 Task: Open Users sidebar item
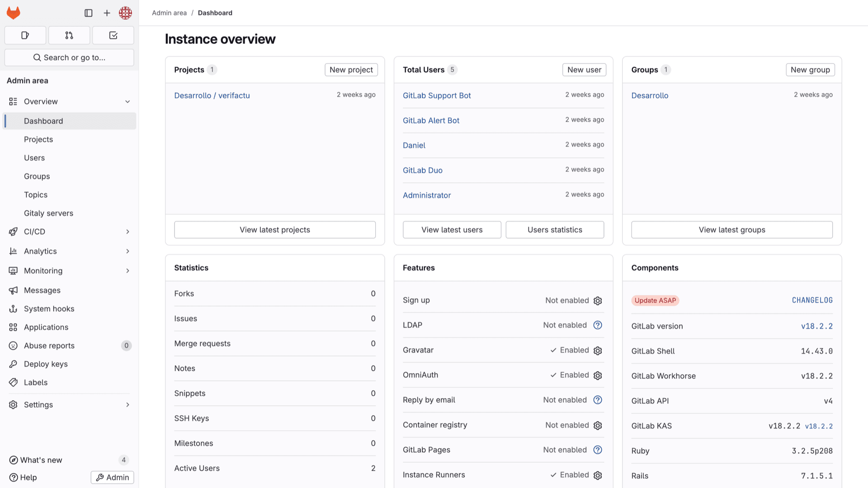69,158
